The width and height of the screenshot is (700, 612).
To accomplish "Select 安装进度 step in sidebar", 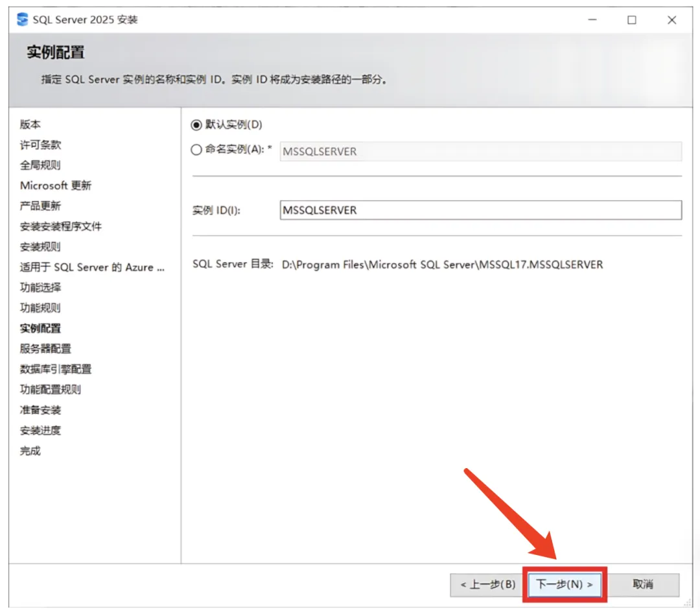I will pyautogui.click(x=41, y=430).
